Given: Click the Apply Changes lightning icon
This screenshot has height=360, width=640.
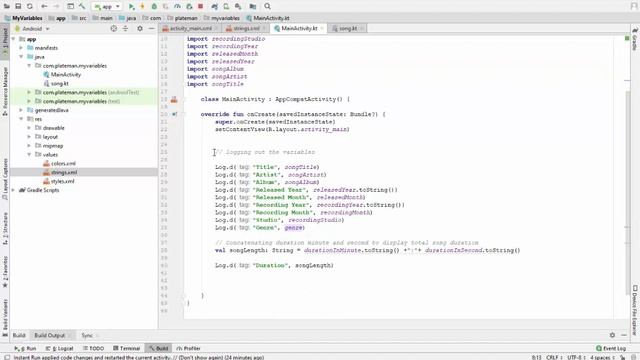Looking at the screenshot, I should pyautogui.click(x=142, y=6).
